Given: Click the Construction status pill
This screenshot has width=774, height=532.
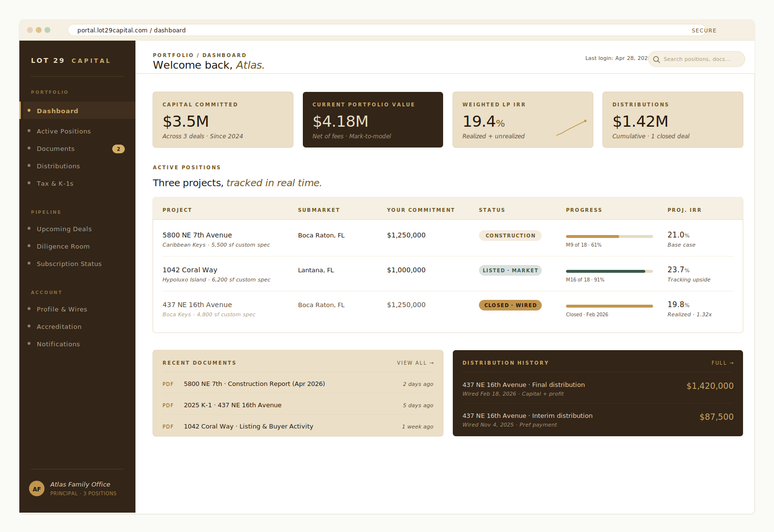Looking at the screenshot, I should (510, 236).
